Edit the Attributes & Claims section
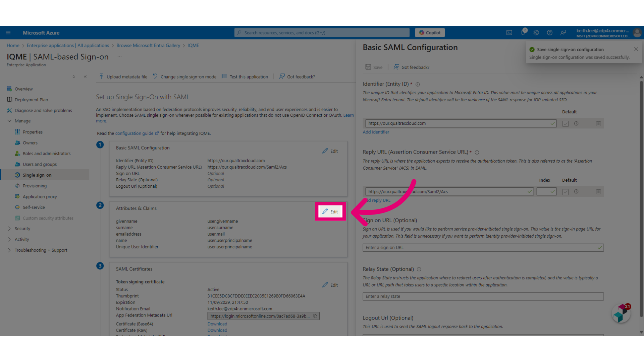Viewport: 644px width, 362px height. tap(330, 212)
